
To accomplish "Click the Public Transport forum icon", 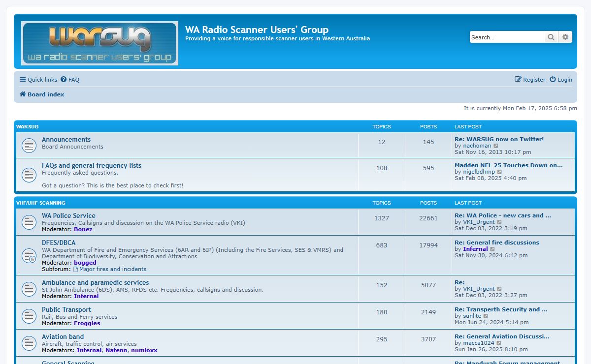I will (29, 316).
